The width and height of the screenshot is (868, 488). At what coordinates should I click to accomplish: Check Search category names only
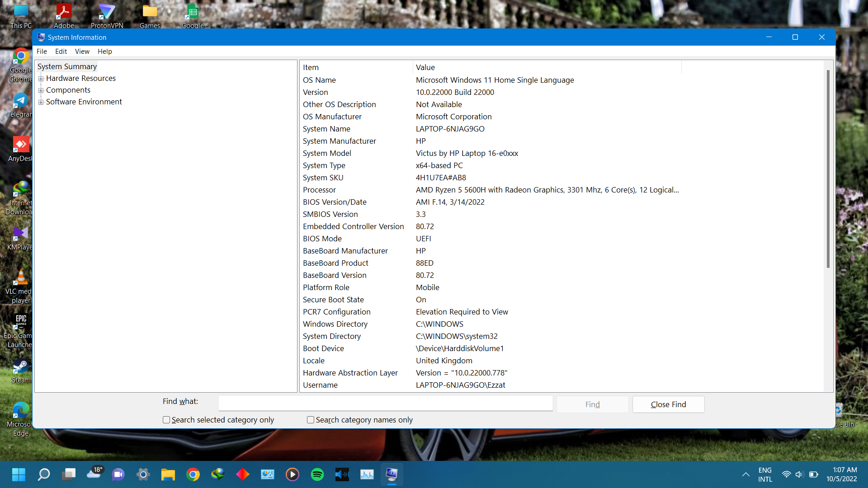(310, 420)
